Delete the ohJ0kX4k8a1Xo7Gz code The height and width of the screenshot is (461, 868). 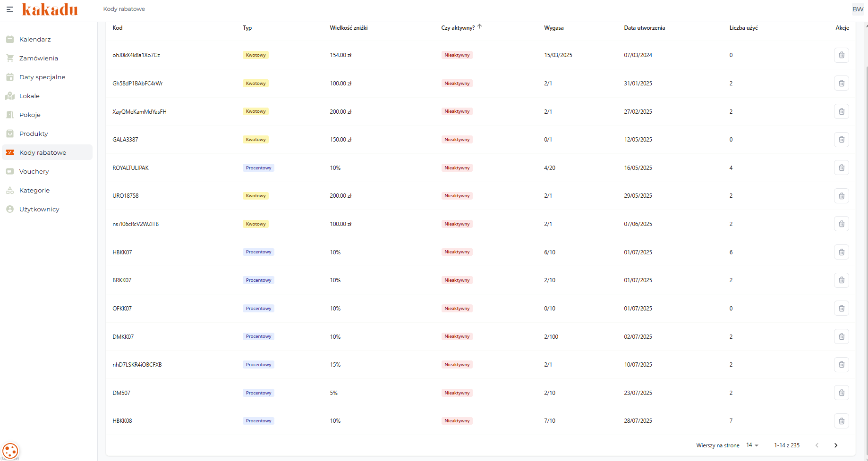pos(841,55)
